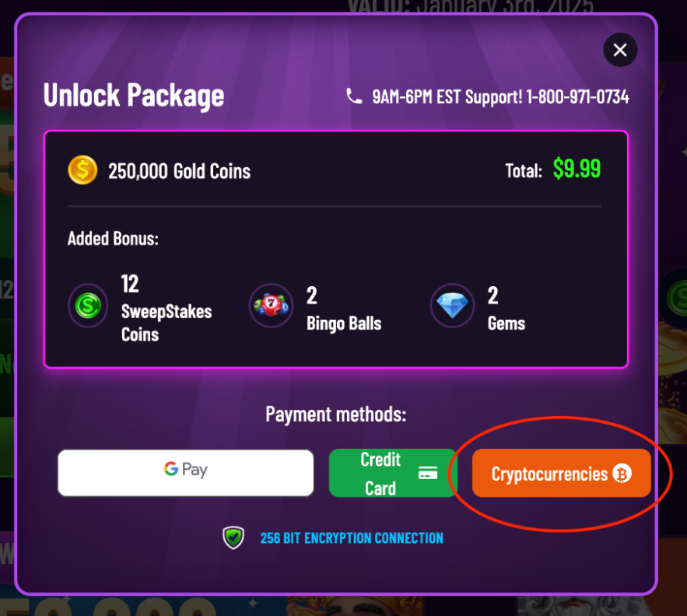Click the Bitcoin icon on Cryptocurrencies

click(622, 474)
